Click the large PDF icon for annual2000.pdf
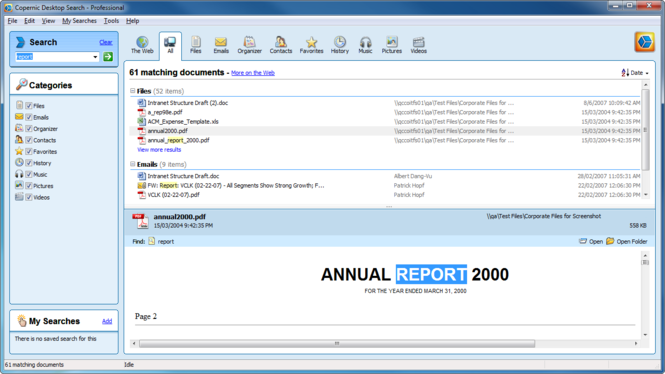 [140, 221]
